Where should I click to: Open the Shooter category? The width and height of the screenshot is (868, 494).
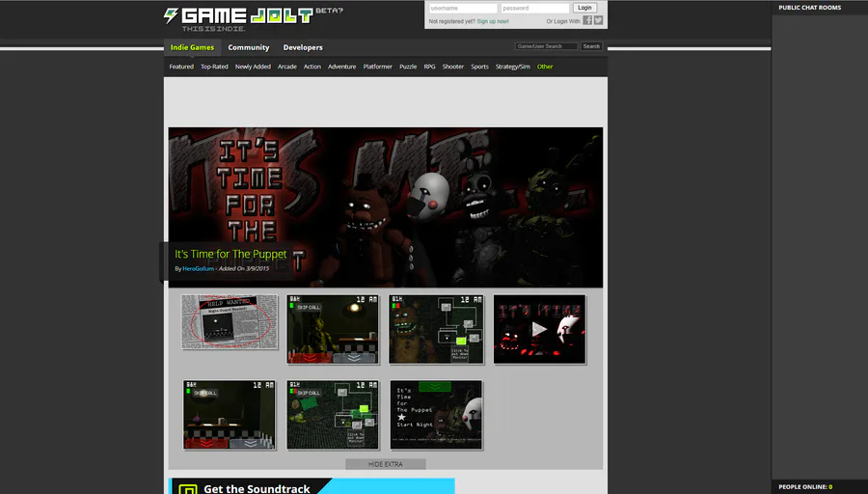click(453, 67)
